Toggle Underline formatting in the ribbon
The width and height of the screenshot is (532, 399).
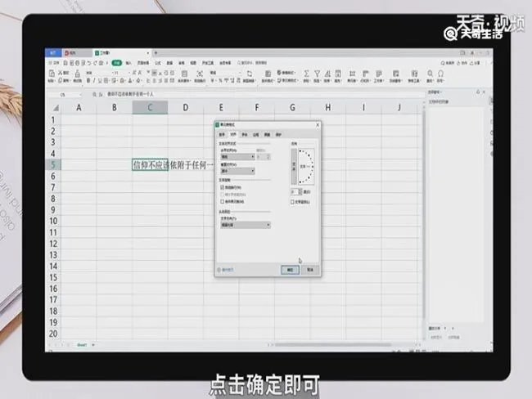coord(100,81)
